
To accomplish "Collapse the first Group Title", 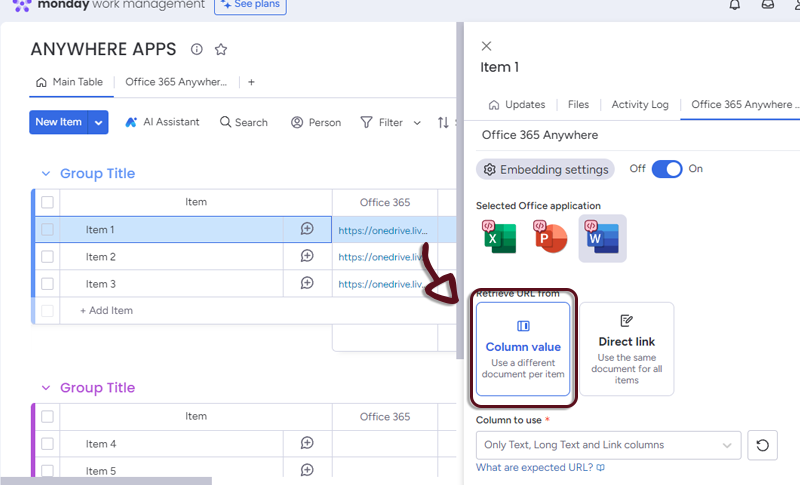I will pyautogui.click(x=44, y=174).
